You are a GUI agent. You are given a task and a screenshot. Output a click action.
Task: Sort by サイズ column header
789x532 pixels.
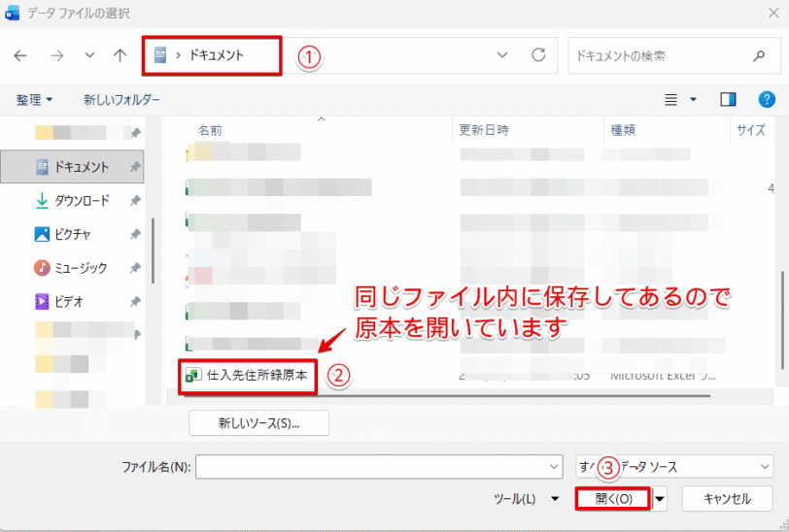pos(751,130)
